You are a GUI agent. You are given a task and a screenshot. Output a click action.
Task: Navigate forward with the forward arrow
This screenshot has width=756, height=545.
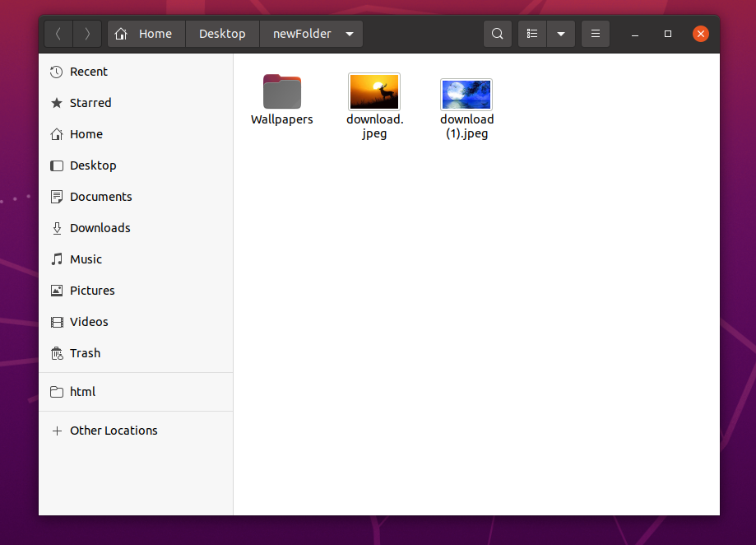[87, 33]
